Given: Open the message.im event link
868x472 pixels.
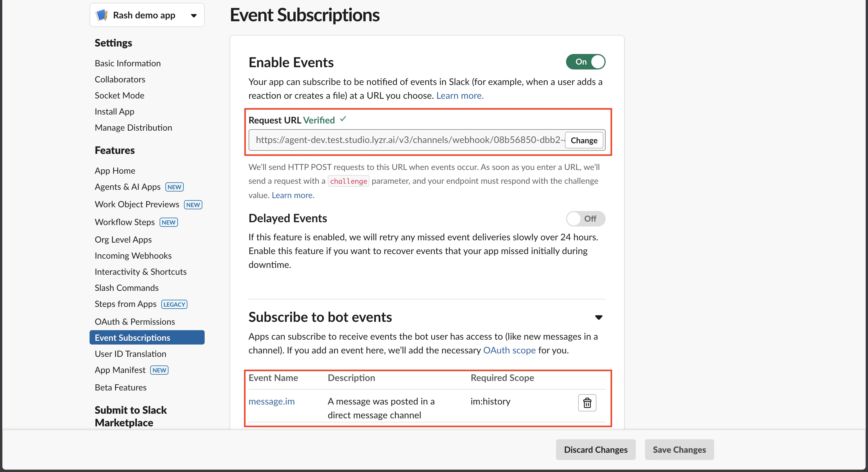Looking at the screenshot, I should pyautogui.click(x=271, y=401).
